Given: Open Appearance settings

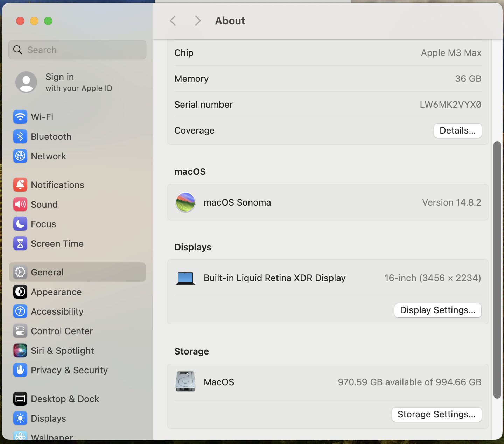Looking at the screenshot, I should pos(56,292).
